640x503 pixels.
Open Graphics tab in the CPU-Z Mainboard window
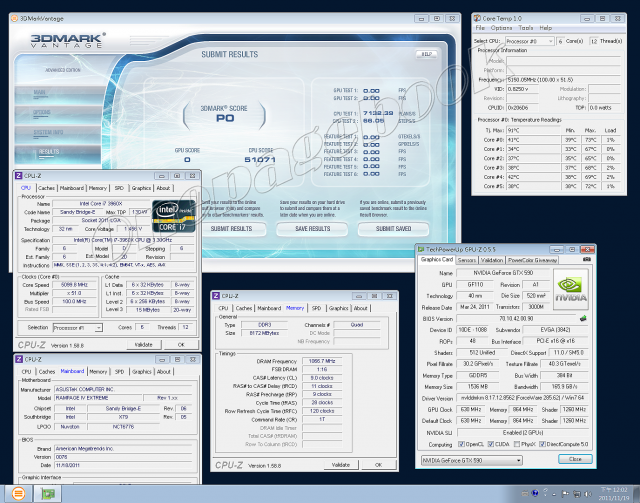(x=142, y=372)
